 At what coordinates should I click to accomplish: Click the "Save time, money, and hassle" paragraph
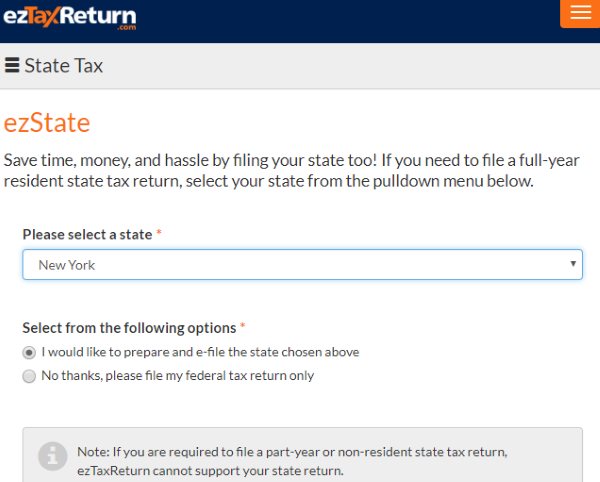291,171
